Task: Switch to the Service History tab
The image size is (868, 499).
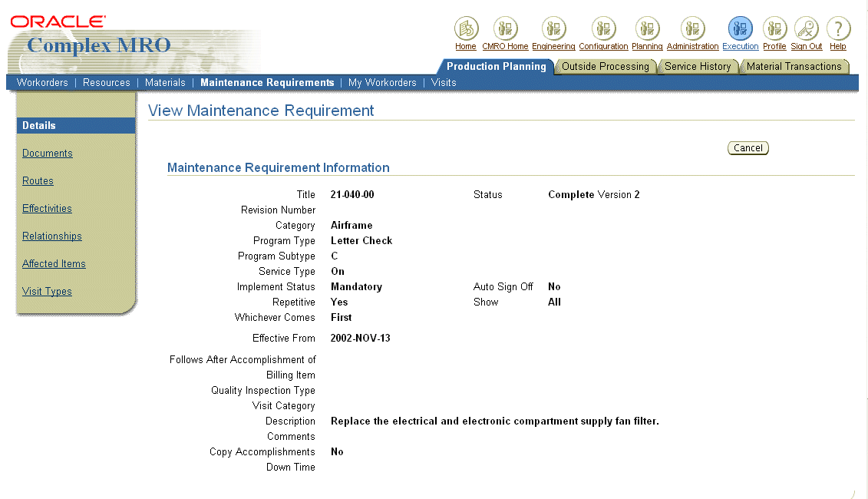Action: click(x=698, y=67)
